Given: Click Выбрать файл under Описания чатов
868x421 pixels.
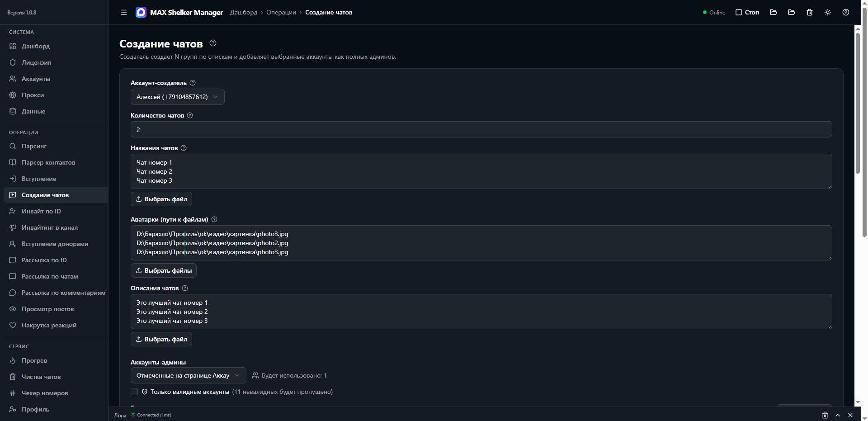Looking at the screenshot, I should point(161,339).
